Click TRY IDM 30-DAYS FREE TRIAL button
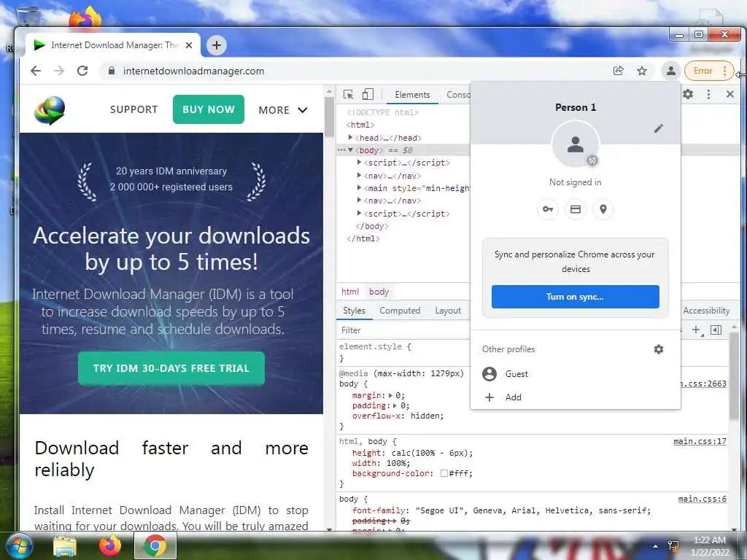Screen dimensions: 747x560 pyautogui.click(x=171, y=368)
